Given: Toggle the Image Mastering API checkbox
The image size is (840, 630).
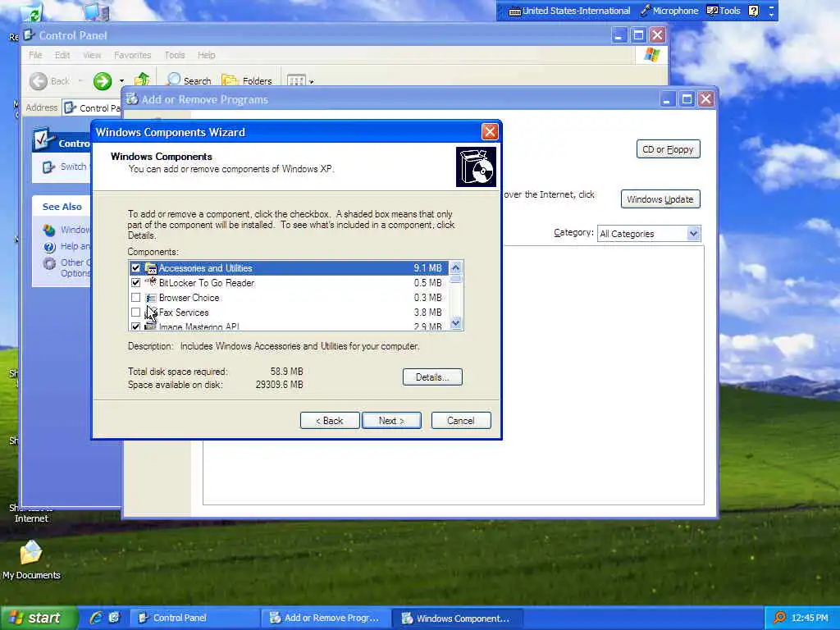Looking at the screenshot, I should point(135,326).
